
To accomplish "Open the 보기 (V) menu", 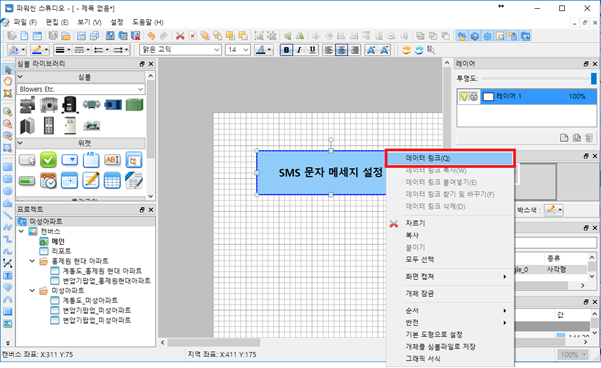I will pos(89,22).
